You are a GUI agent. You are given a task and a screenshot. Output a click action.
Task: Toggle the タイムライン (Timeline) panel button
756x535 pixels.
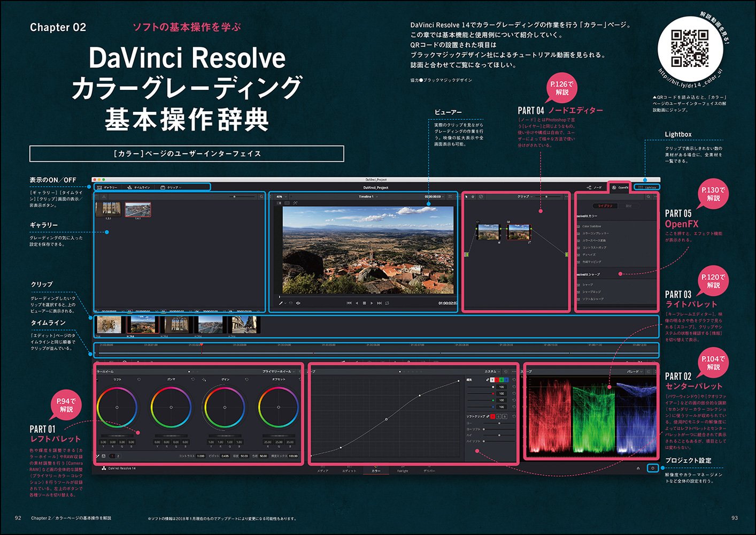click(138, 187)
